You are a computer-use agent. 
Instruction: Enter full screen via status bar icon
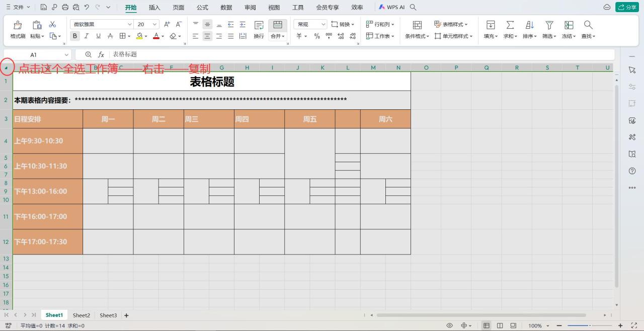634,325
